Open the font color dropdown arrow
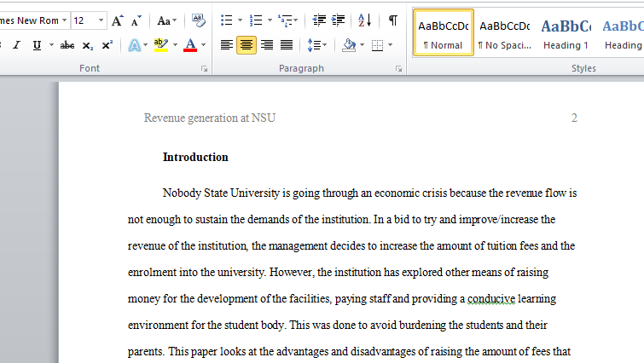This screenshot has width=644, height=363. [x=203, y=44]
